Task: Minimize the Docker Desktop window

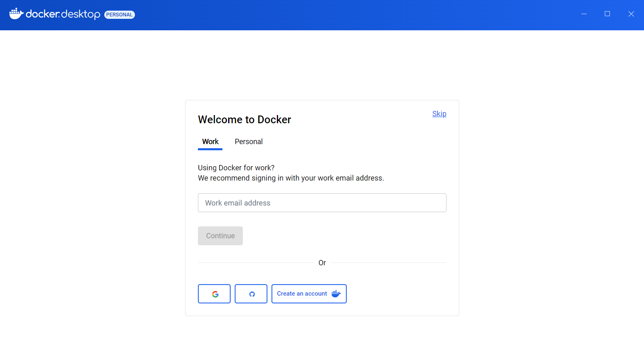Action: coord(584,14)
